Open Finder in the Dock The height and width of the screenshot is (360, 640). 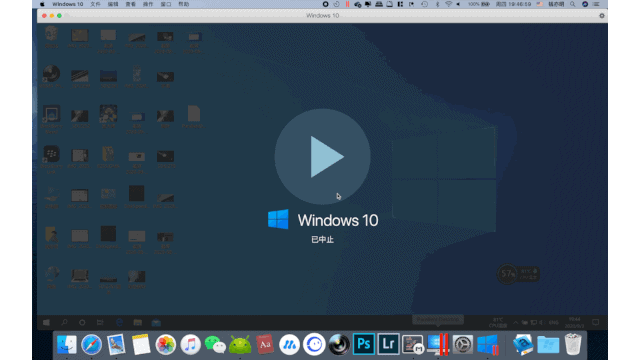(x=67, y=344)
